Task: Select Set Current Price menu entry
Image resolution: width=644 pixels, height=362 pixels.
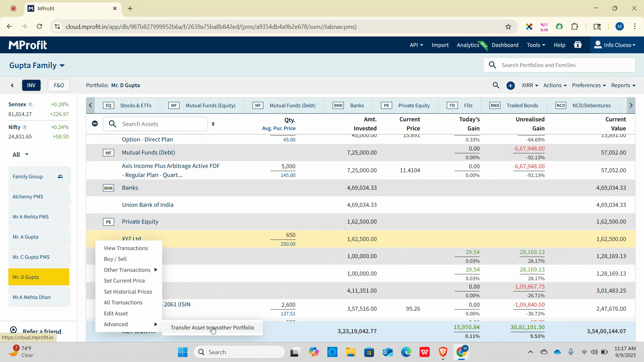Action: point(124,281)
